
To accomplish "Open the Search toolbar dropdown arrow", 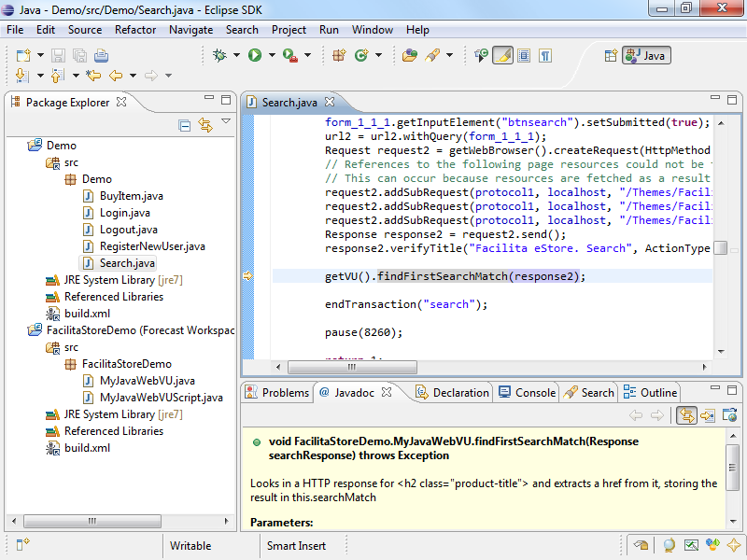I will [450, 55].
